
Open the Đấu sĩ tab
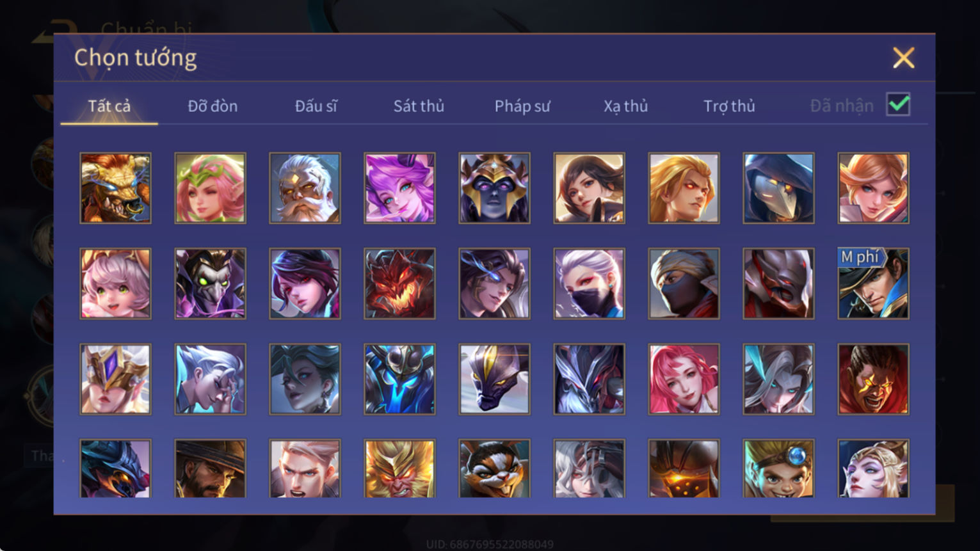(316, 106)
